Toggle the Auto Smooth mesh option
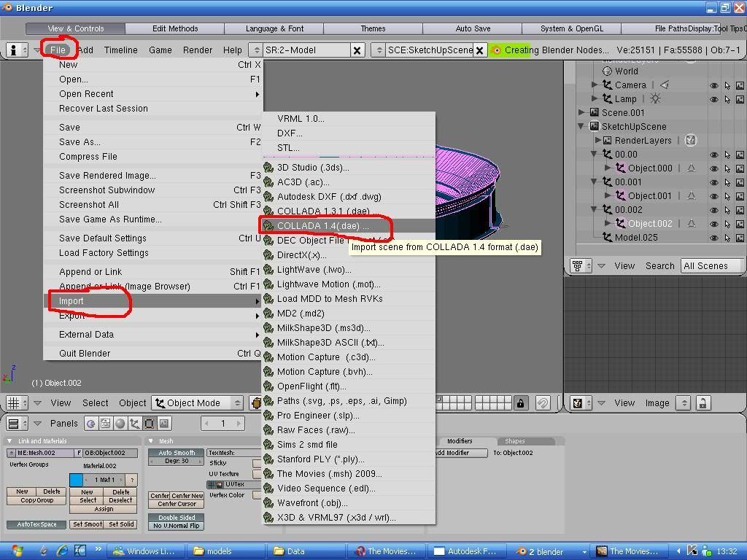The image size is (747, 560). (177, 453)
